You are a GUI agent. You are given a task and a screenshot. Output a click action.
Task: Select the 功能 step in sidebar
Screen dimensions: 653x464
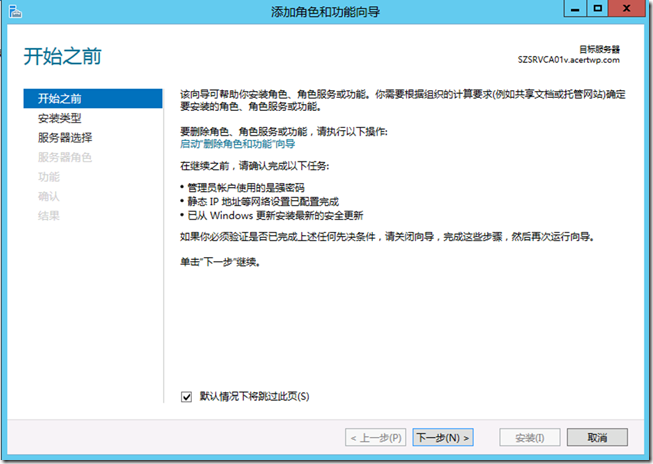(x=49, y=177)
